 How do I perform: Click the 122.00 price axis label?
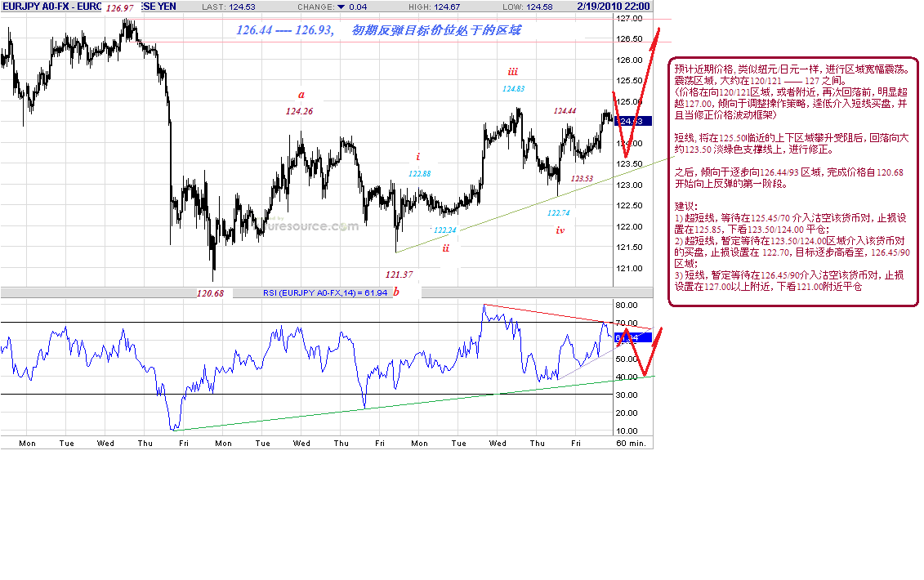pos(629,227)
